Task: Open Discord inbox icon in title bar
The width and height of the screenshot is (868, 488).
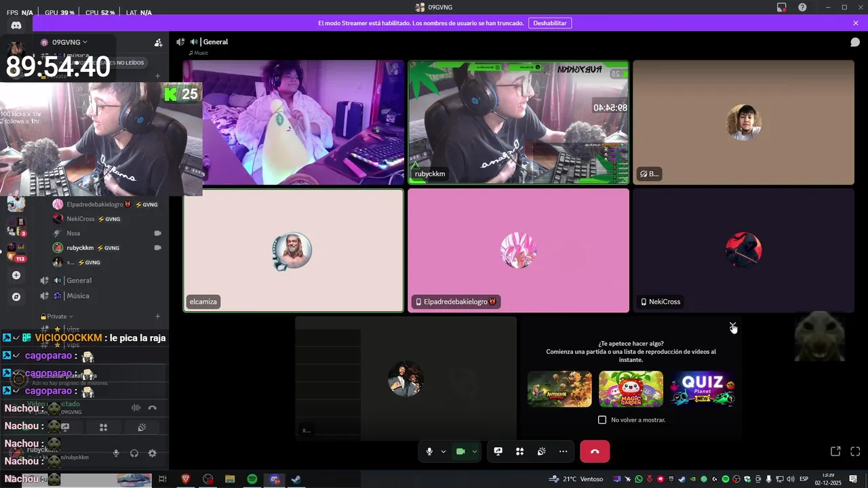Action: click(782, 7)
